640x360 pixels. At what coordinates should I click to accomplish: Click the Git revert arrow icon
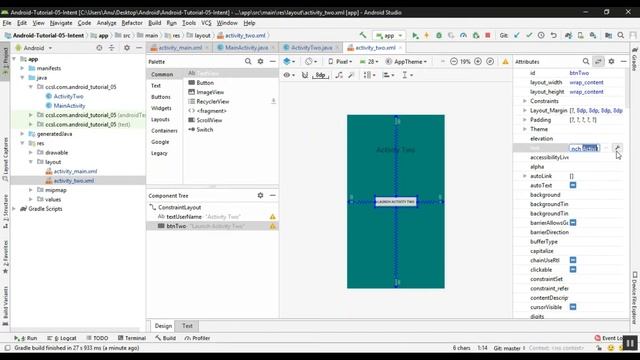pyautogui.click(x=553, y=36)
